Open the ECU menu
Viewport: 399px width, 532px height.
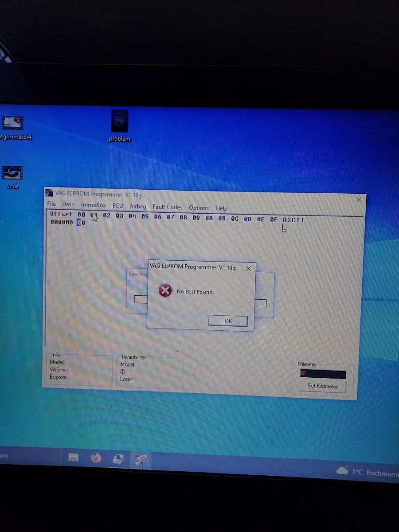coord(117,206)
